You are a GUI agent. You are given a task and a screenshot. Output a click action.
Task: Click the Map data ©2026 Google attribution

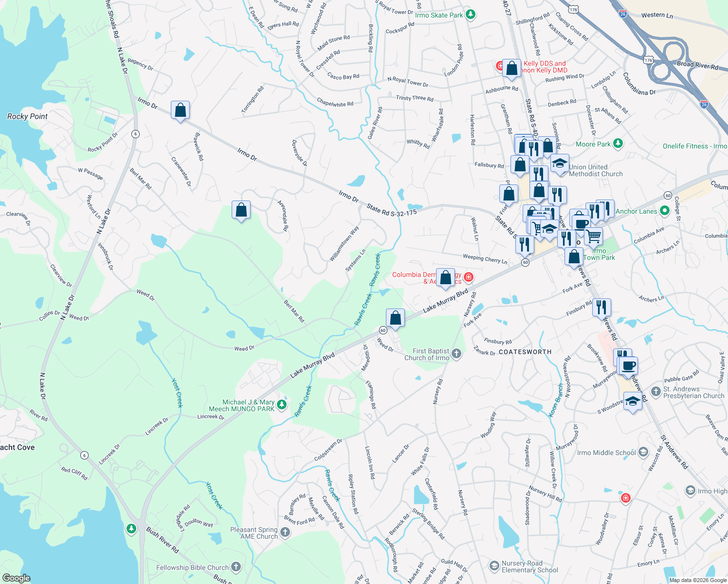[698, 580]
